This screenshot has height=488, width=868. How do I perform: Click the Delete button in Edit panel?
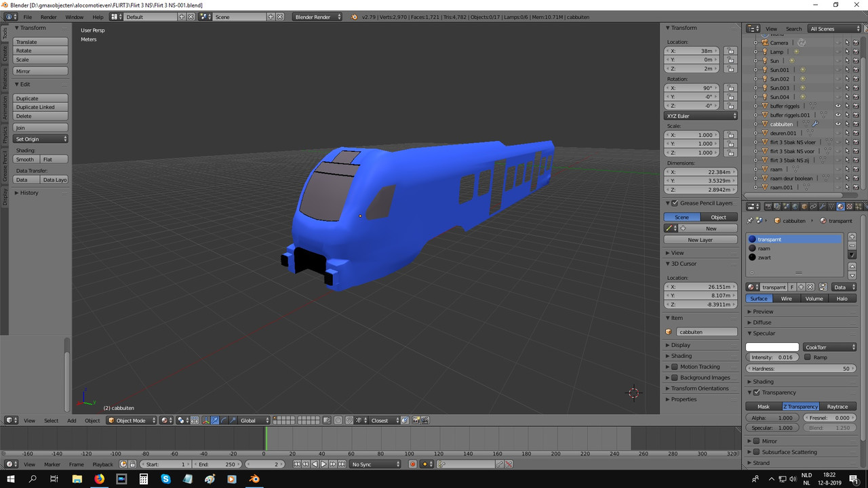tap(41, 116)
